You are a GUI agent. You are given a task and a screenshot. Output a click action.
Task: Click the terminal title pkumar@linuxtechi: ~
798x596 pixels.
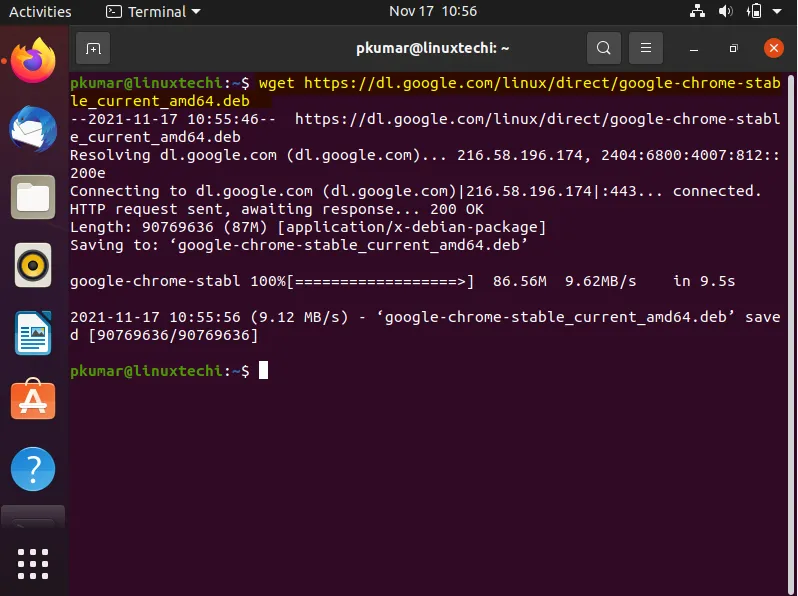click(433, 48)
